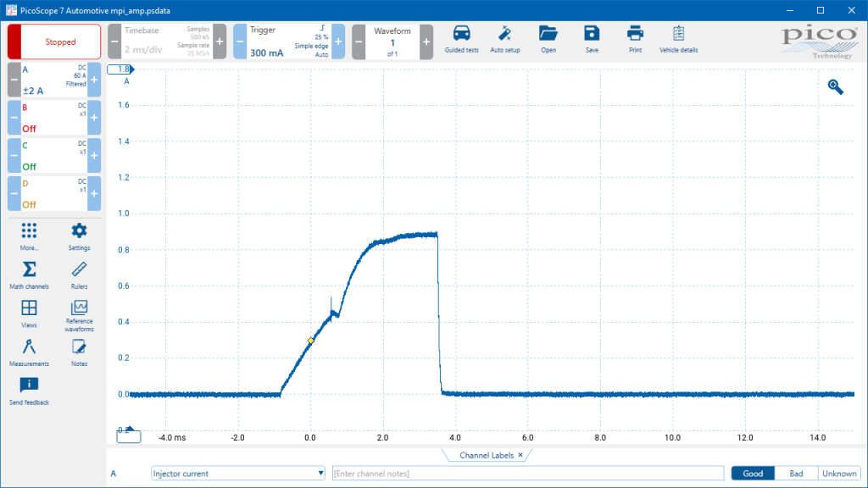Focus the channel notes text field
Viewport: 868px width, 488px height.
pos(527,473)
